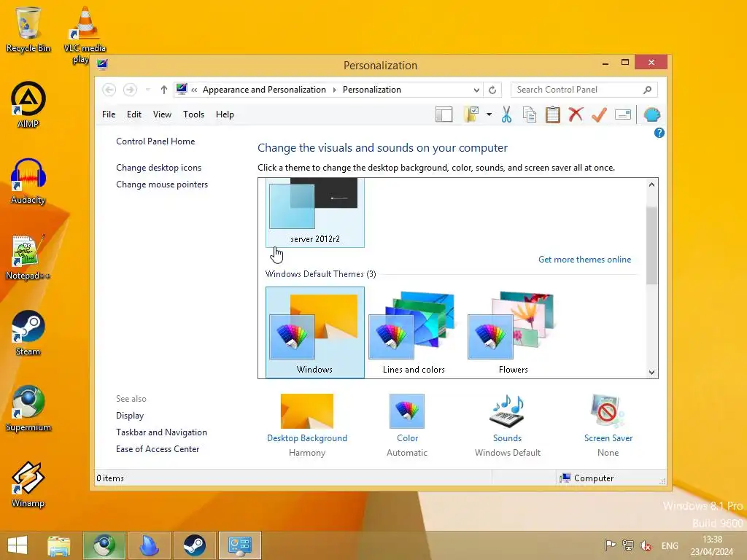Click theme list scrollbar up arrow
The width and height of the screenshot is (747, 560).
pos(651,184)
